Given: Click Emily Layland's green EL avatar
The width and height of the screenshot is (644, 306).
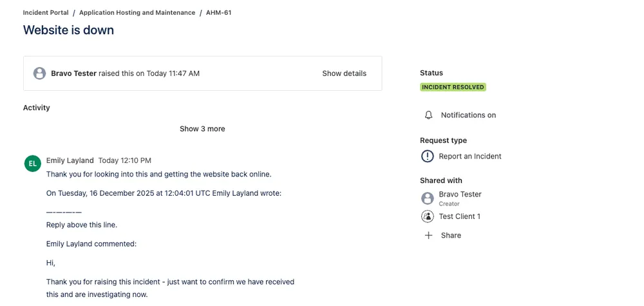Looking at the screenshot, I should (33, 164).
